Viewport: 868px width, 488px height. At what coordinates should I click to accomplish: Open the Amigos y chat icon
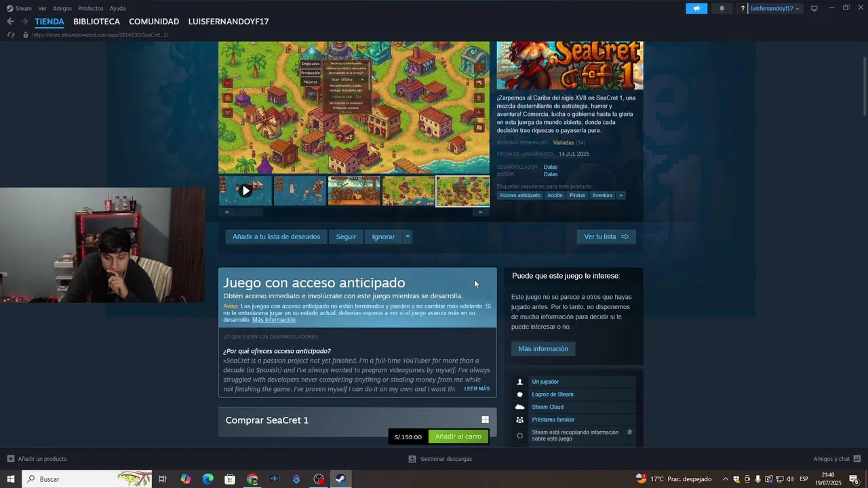tap(857, 459)
